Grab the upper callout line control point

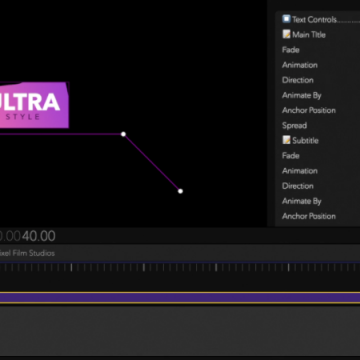click(x=123, y=134)
